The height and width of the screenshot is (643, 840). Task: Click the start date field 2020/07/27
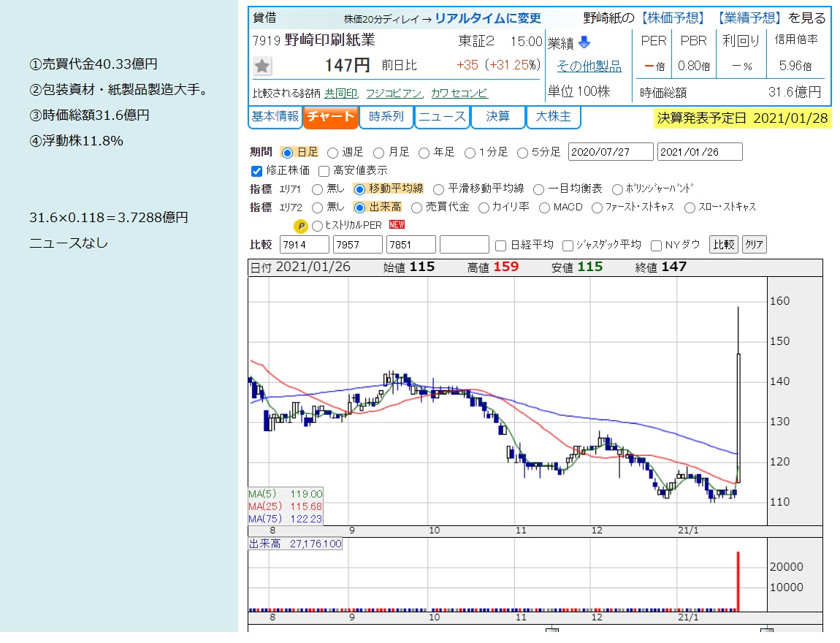pyautogui.click(x=611, y=152)
